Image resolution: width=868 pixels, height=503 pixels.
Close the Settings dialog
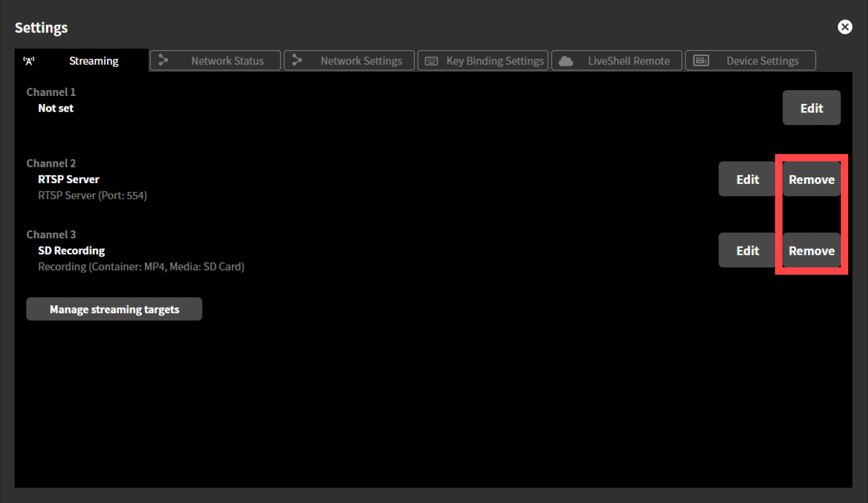point(845,27)
